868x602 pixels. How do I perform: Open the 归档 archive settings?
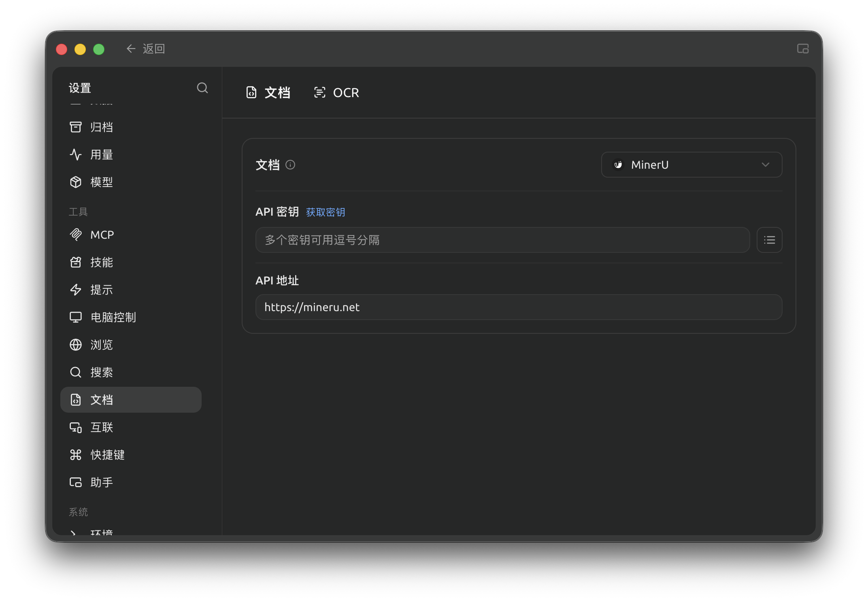tap(131, 127)
